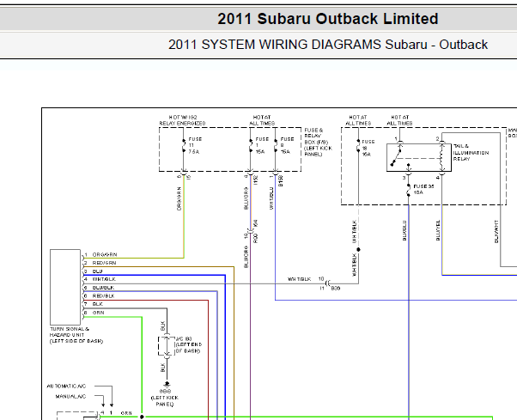Click 'HOT AT ALL TIMES' above relay terminal 1
Screen dimensions: 517x420
coord(399,120)
